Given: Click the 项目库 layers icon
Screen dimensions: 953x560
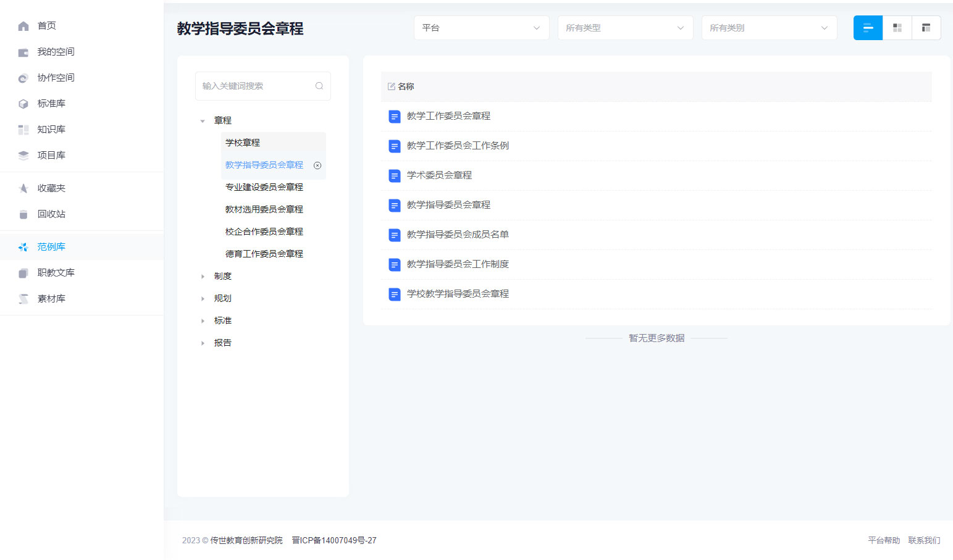Looking at the screenshot, I should 23,156.
